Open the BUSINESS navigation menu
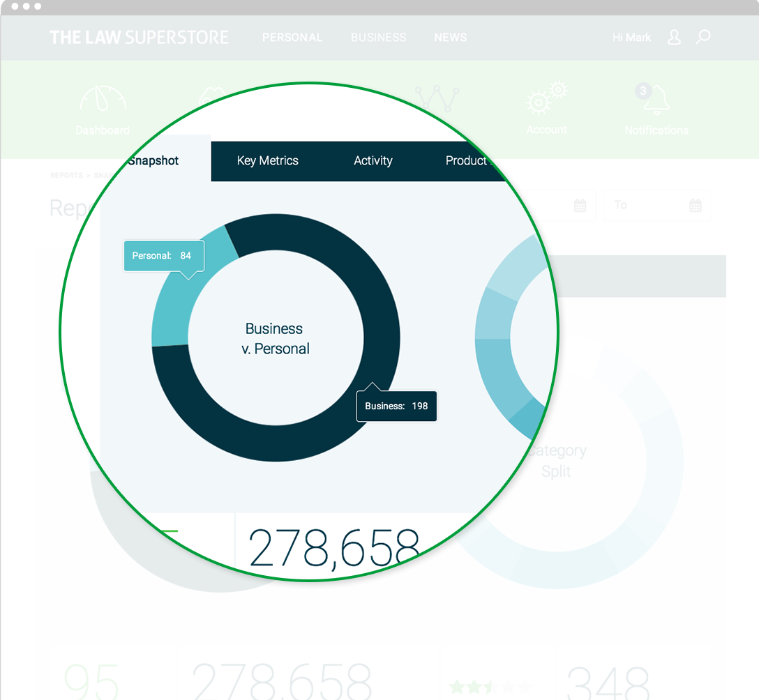This screenshot has height=700, width=759. (x=378, y=38)
